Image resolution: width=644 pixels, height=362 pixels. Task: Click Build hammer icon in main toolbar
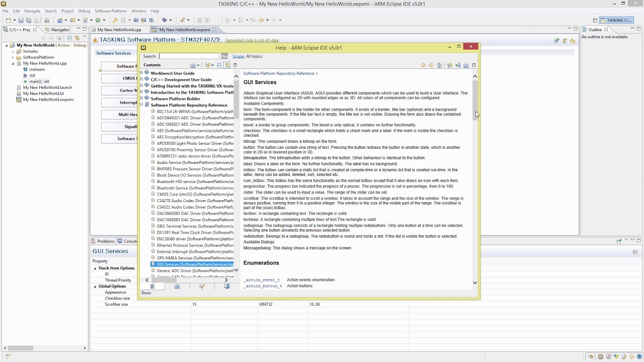[x=115, y=20]
